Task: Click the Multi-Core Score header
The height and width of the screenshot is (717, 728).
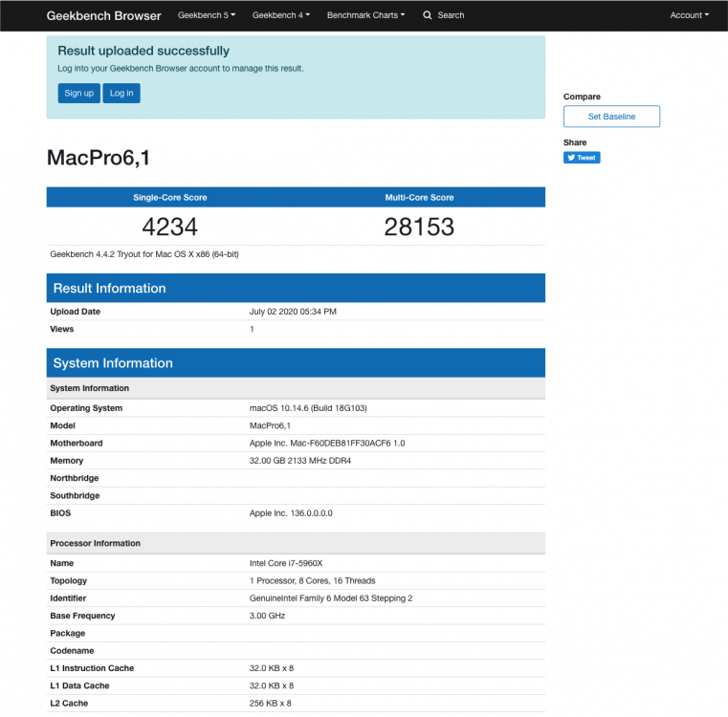Action: tap(419, 198)
